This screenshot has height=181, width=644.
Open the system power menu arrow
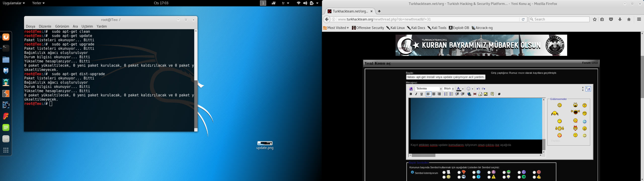tap(317, 3)
